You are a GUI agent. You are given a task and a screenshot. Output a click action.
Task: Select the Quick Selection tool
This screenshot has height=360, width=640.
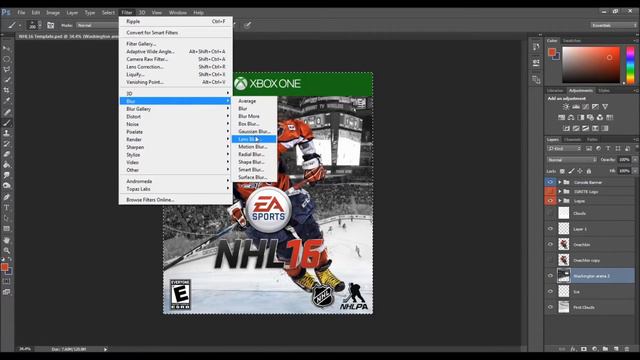coord(7,80)
